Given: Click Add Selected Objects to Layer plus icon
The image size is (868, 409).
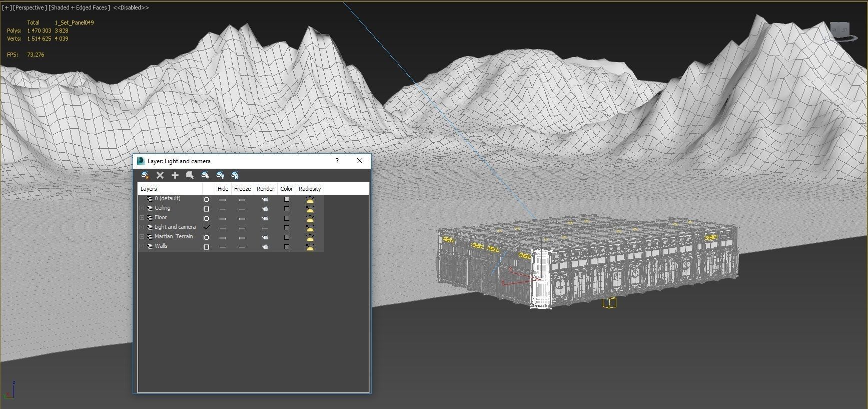Looking at the screenshot, I should pos(175,175).
